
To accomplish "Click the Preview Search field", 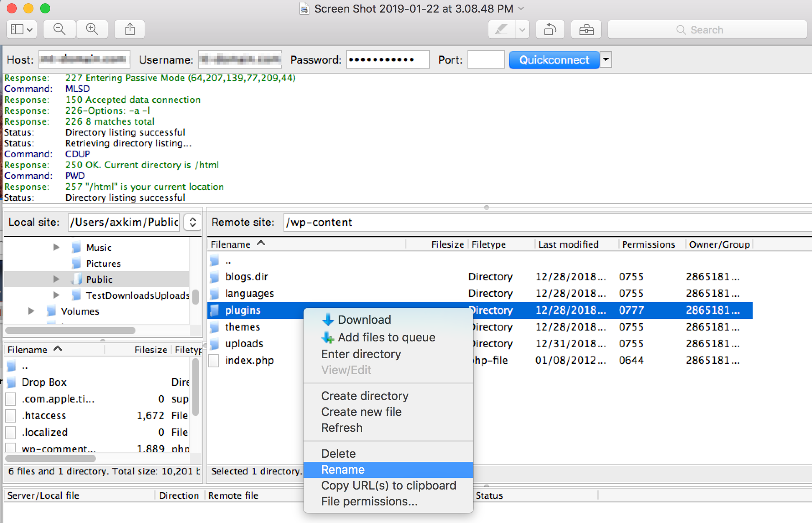I will pyautogui.click(x=707, y=30).
